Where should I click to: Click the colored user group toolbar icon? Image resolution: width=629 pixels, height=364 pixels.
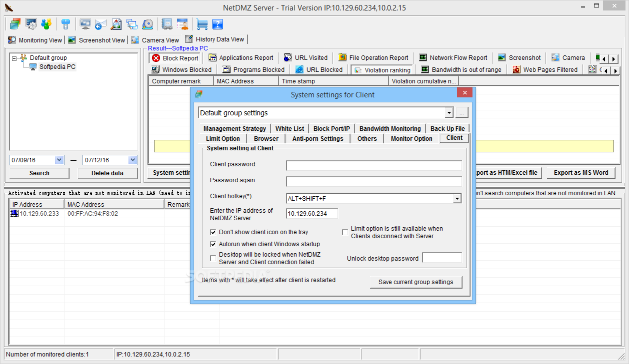pyautogui.click(x=46, y=23)
